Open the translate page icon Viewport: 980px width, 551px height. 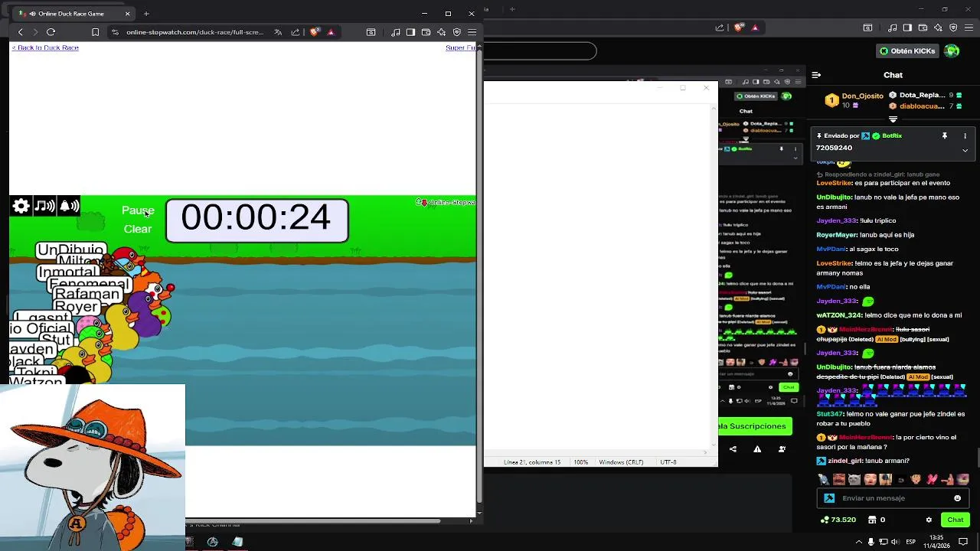[x=278, y=32]
